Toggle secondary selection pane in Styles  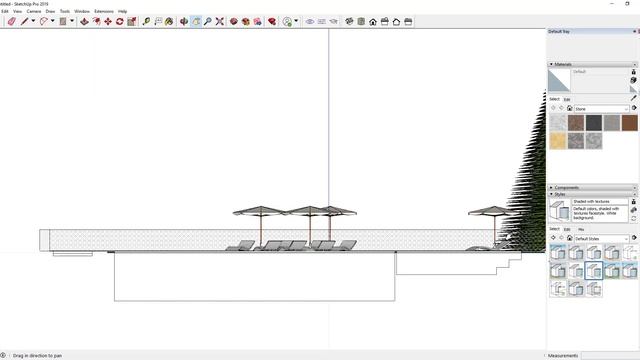[633, 202]
